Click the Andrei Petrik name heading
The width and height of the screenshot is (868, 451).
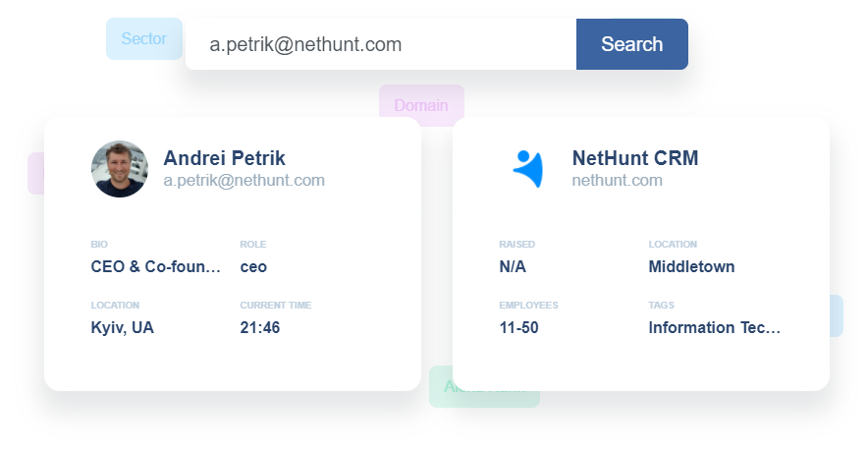224,158
